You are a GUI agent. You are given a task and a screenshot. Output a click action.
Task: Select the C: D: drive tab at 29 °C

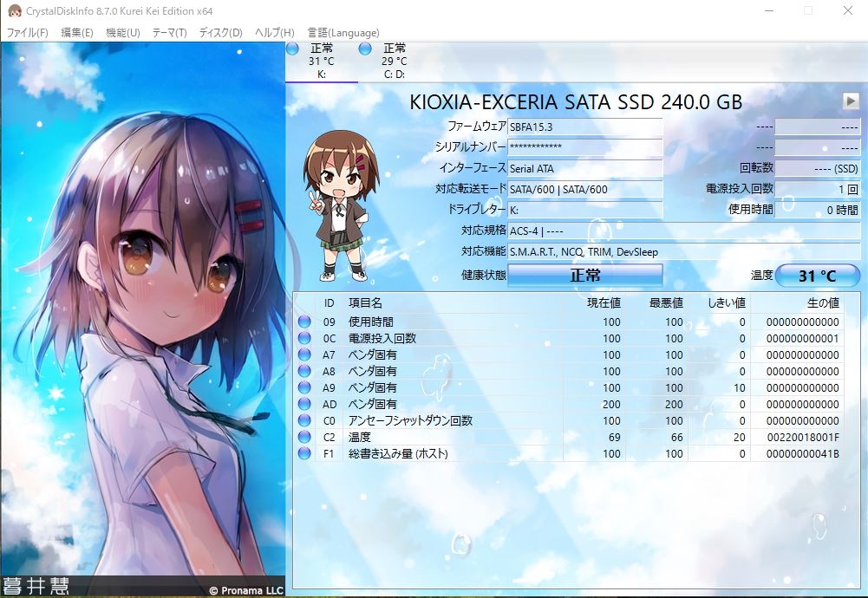coord(395,62)
